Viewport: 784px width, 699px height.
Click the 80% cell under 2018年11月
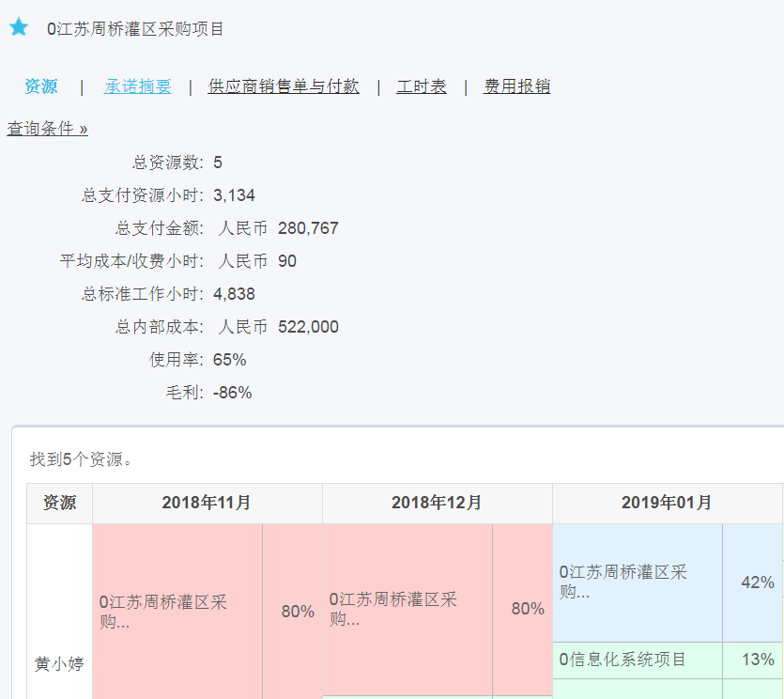tap(297, 612)
